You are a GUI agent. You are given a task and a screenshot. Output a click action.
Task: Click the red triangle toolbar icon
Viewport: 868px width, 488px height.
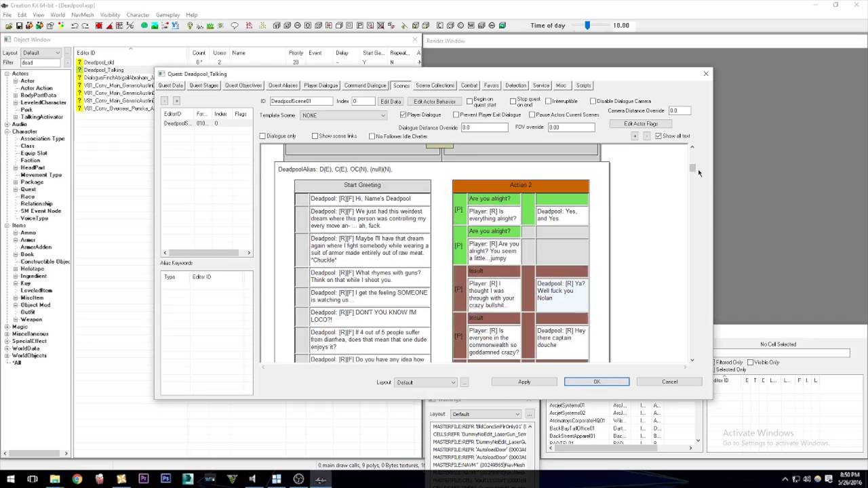(x=109, y=26)
